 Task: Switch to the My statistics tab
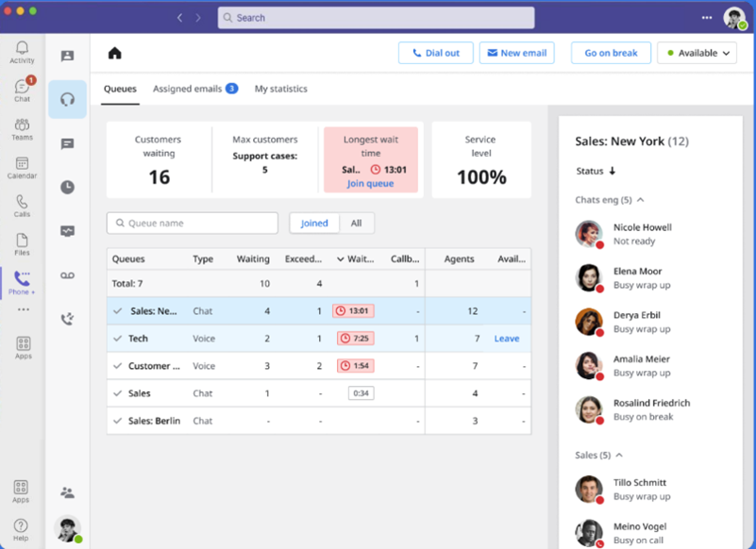point(281,89)
